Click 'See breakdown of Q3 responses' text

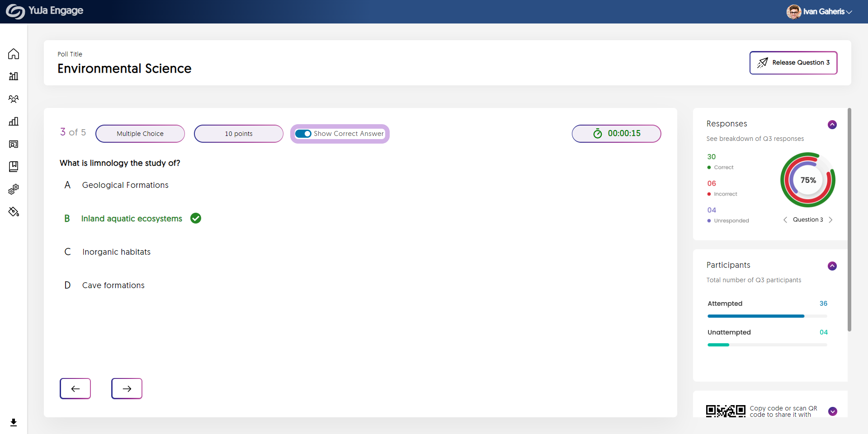click(x=755, y=139)
